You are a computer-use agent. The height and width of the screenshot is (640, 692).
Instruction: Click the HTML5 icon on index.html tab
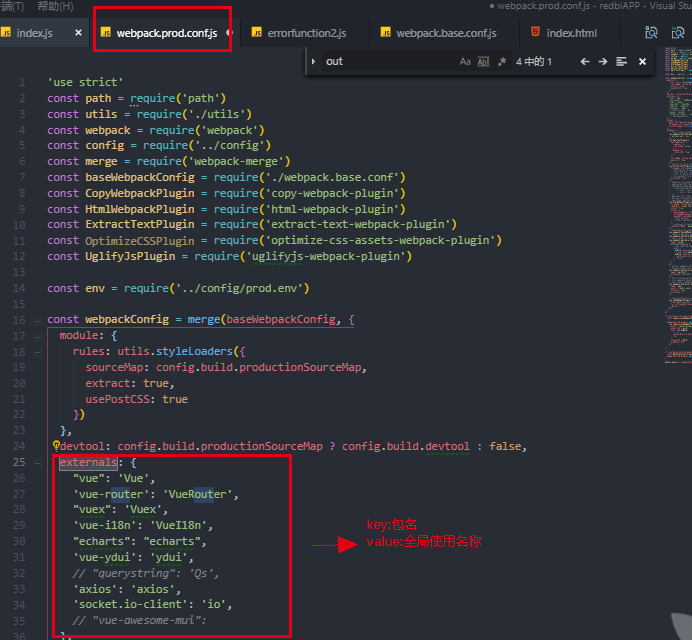(x=535, y=32)
